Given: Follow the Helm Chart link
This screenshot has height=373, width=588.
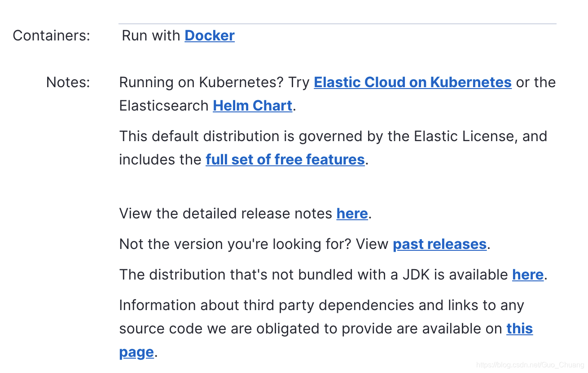Looking at the screenshot, I should coord(253,106).
